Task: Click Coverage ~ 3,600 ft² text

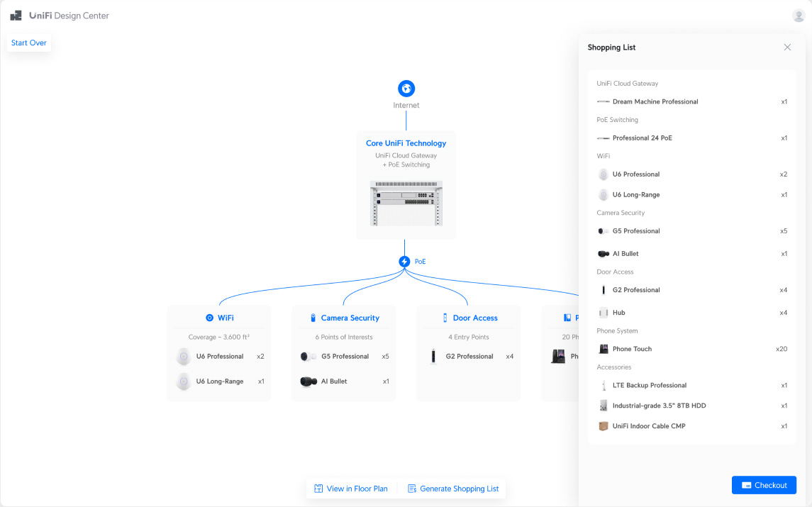Action: (218, 337)
